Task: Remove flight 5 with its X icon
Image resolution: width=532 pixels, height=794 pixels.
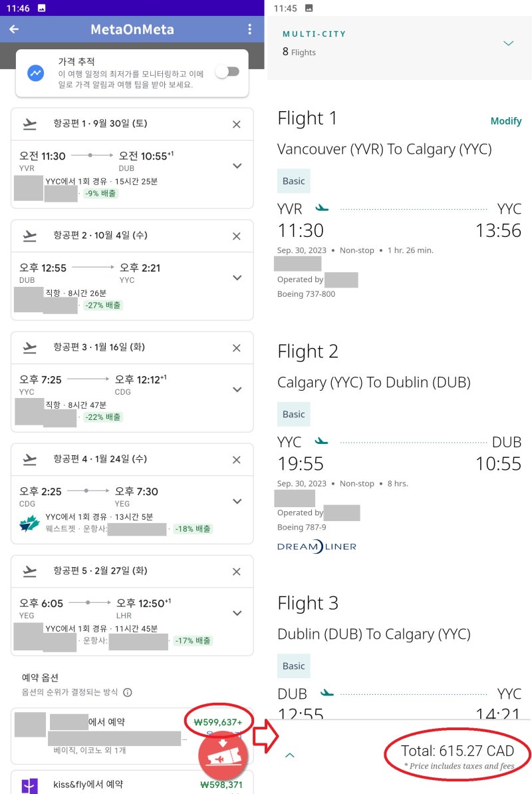Action: point(236,572)
